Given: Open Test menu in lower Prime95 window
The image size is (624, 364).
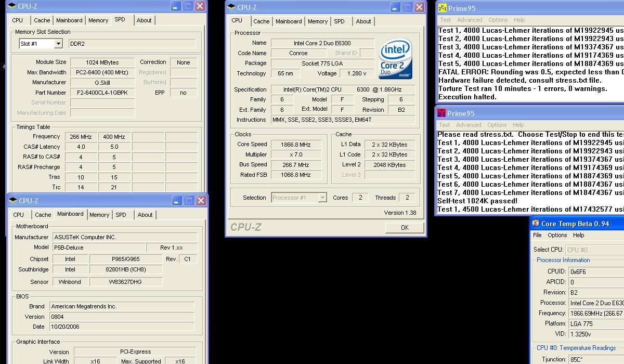Looking at the screenshot, I should coord(445,125).
